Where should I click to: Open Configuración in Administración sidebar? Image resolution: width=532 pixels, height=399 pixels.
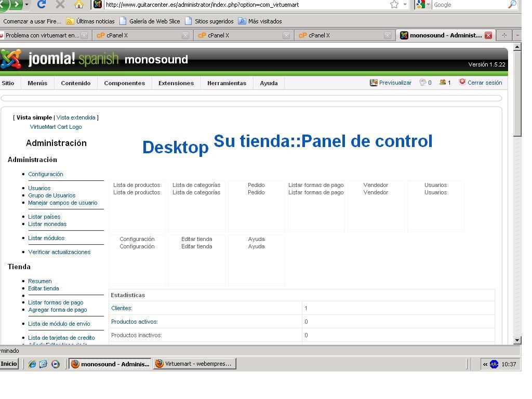46,174
